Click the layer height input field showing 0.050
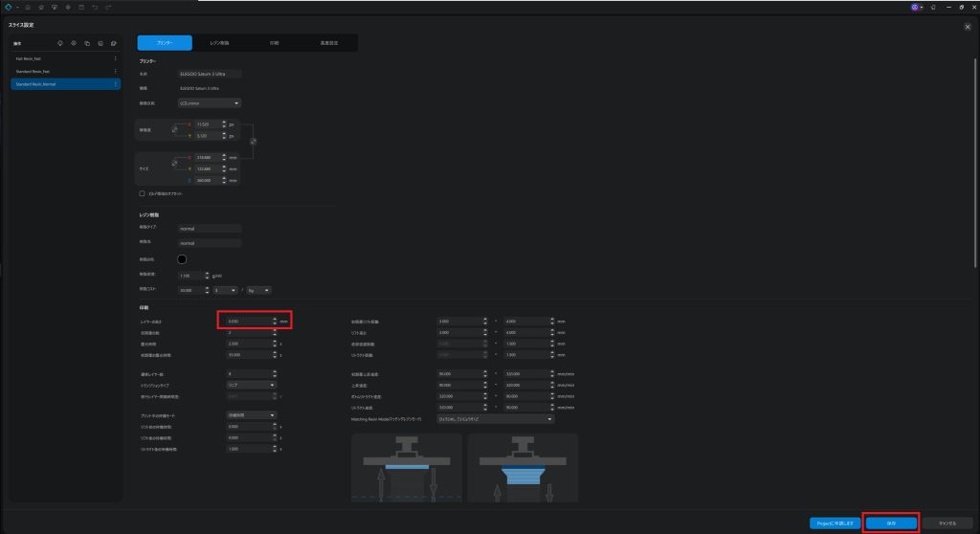The height and width of the screenshot is (534, 980). click(247, 322)
